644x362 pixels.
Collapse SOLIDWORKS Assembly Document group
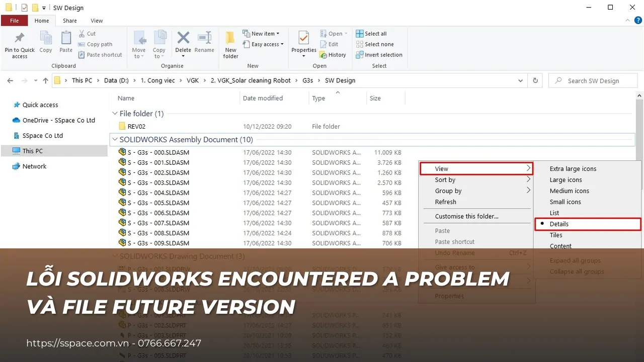tap(115, 140)
